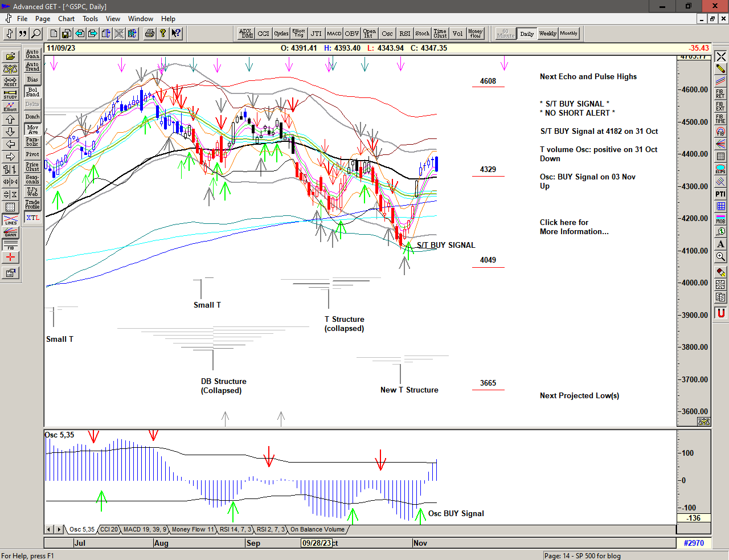Image resolution: width=729 pixels, height=560 pixels.
Task: Toggle the XTL indicator button
Action: (x=32, y=218)
